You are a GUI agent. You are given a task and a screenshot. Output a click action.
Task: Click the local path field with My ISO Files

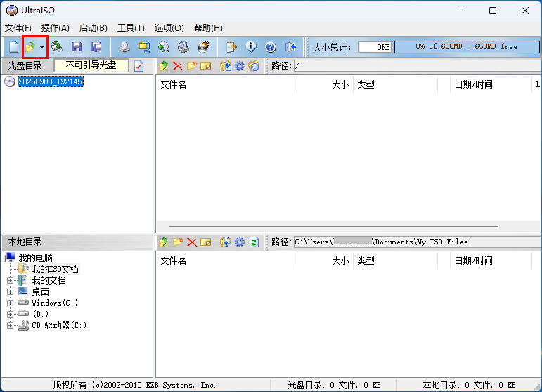pos(418,242)
